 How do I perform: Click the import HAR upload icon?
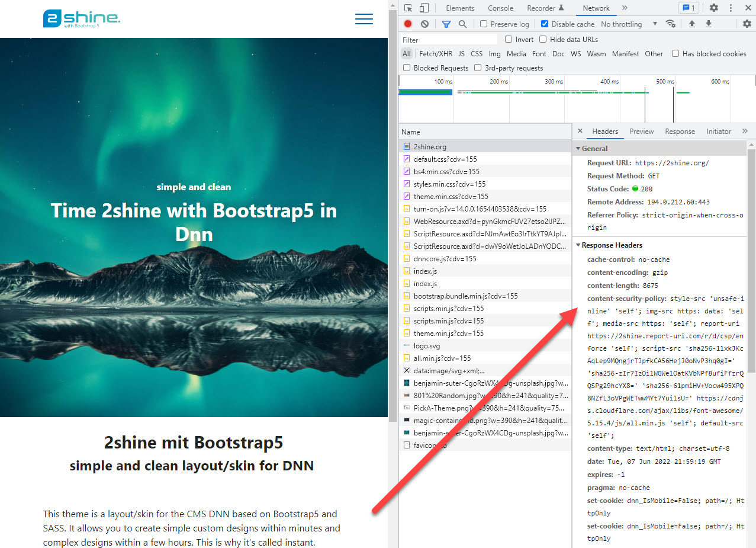pyautogui.click(x=691, y=24)
